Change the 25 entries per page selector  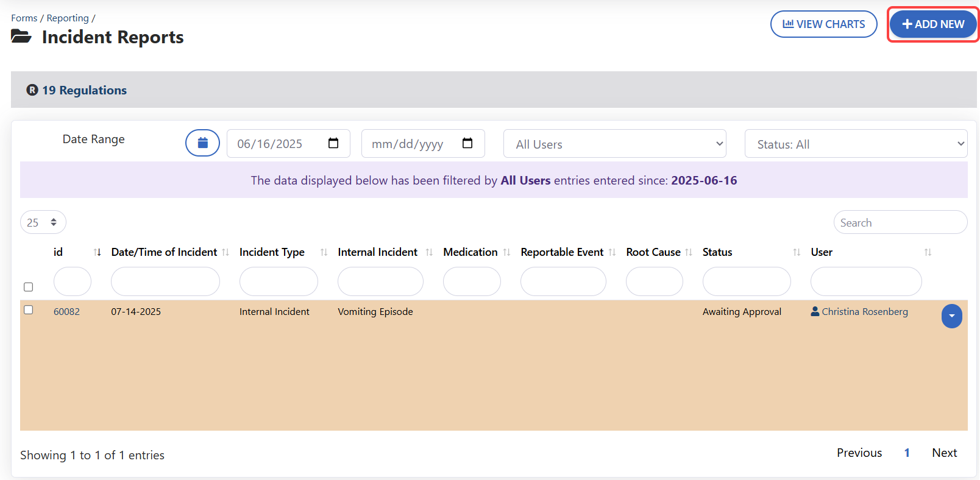click(43, 222)
